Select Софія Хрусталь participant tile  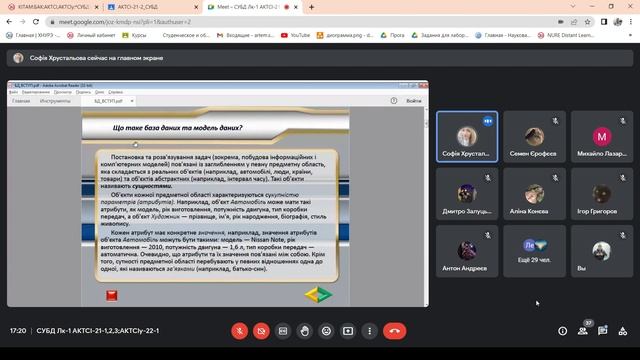[x=467, y=137]
